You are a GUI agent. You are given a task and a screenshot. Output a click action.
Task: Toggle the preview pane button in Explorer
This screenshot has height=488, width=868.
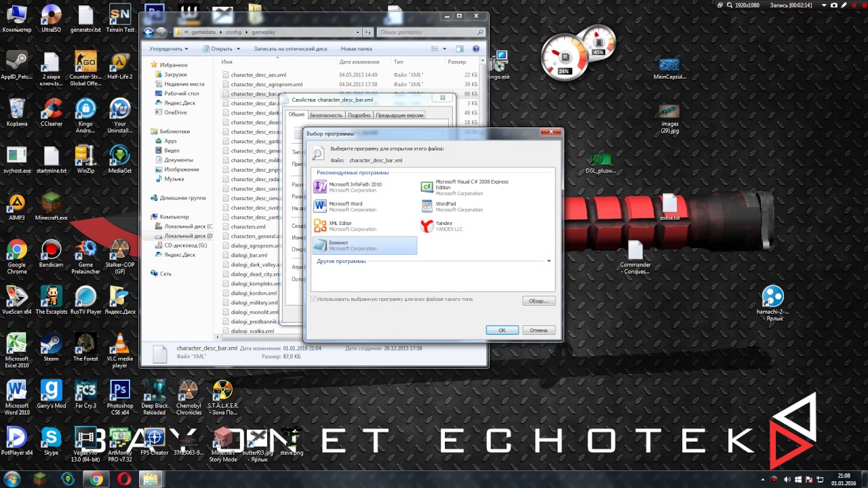coord(460,49)
